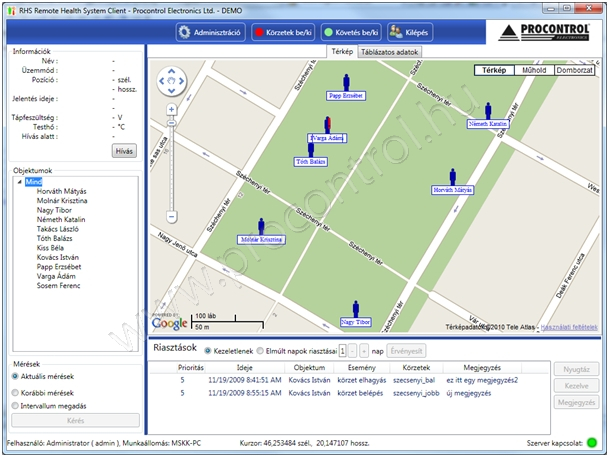The height and width of the screenshot is (457, 609).
Task: Select Papp Erzsébet in tree
Action: click(59, 267)
